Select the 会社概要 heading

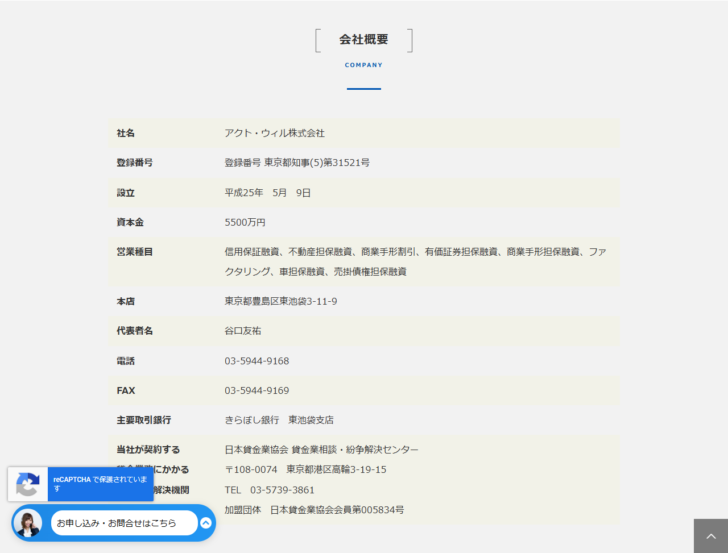point(364,39)
